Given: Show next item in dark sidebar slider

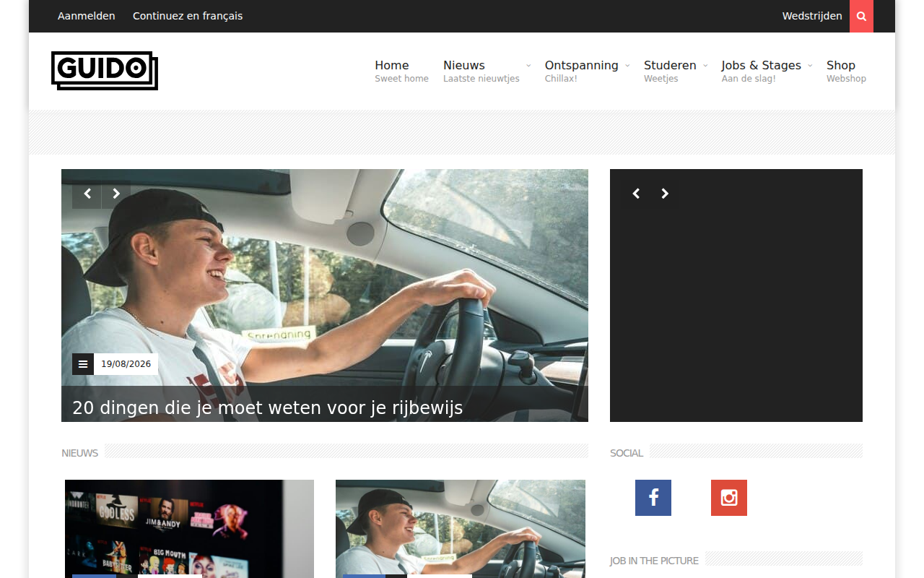Looking at the screenshot, I should click(x=665, y=194).
